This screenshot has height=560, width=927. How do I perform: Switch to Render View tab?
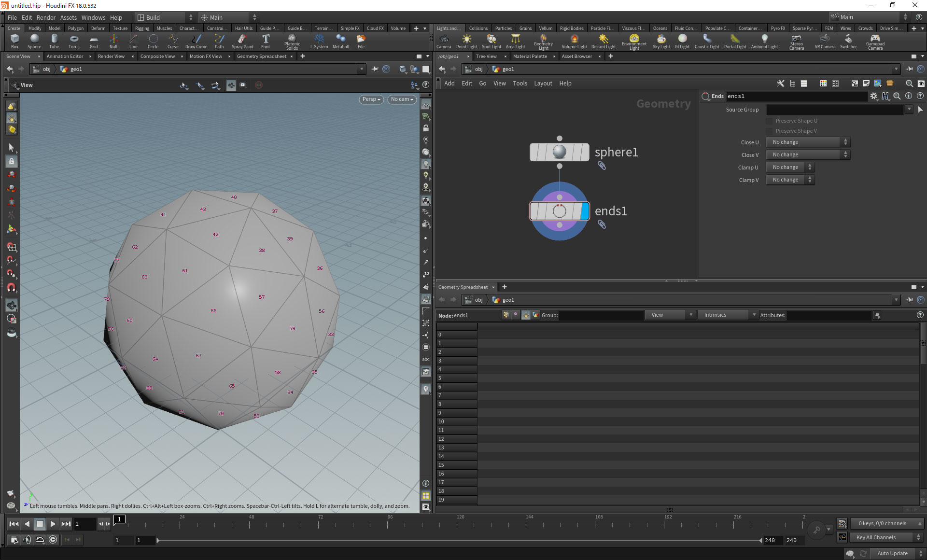[111, 56]
